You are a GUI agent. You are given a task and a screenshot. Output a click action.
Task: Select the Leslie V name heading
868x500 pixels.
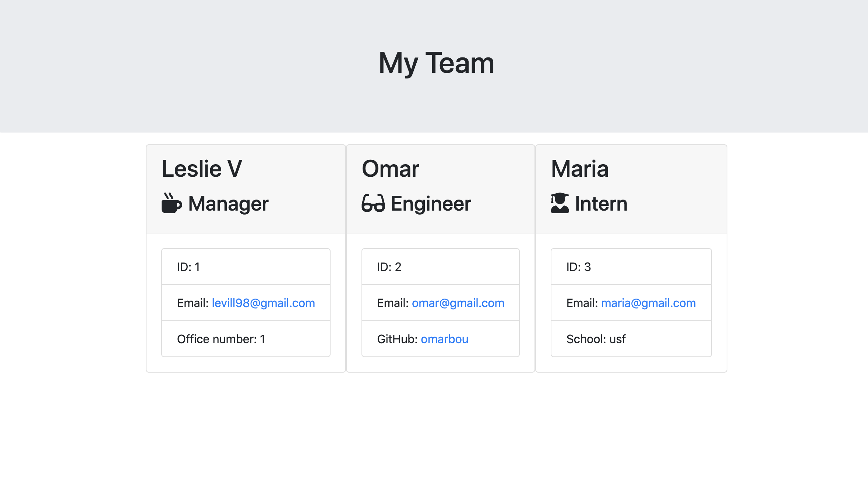pyautogui.click(x=202, y=169)
